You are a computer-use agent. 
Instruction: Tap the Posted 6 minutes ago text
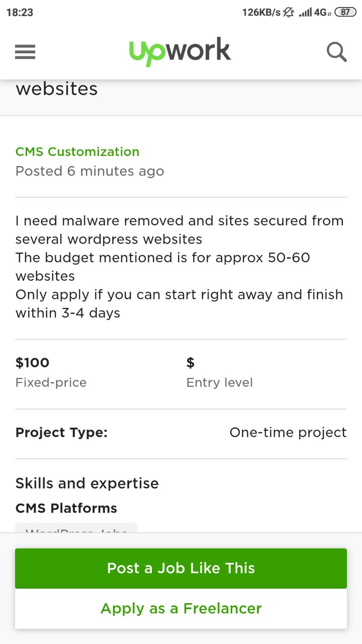[90, 171]
